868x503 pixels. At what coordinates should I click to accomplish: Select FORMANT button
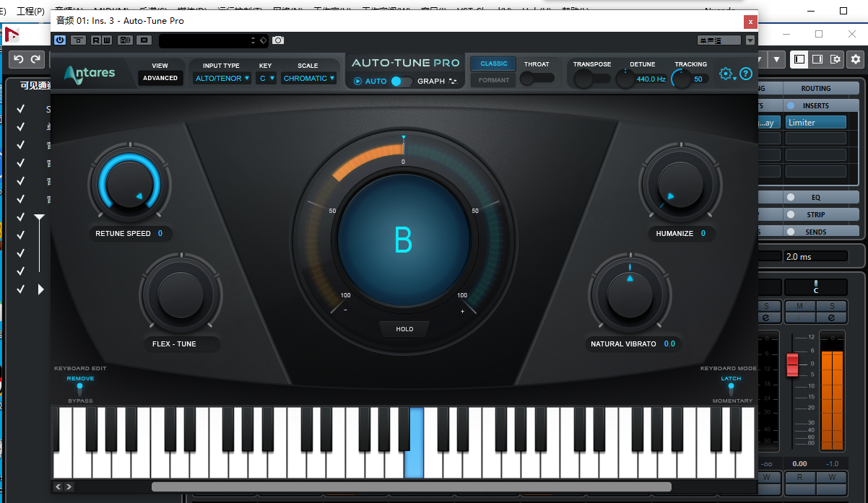click(494, 80)
